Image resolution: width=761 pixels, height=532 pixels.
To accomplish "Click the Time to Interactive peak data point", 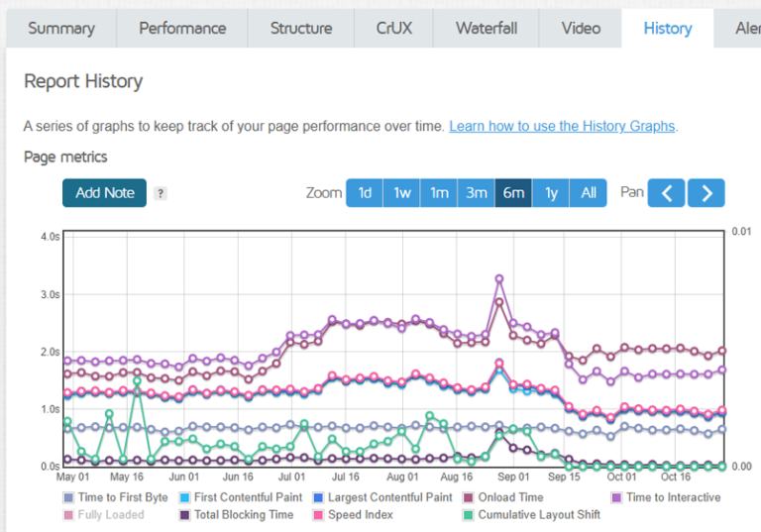I will tap(499, 279).
